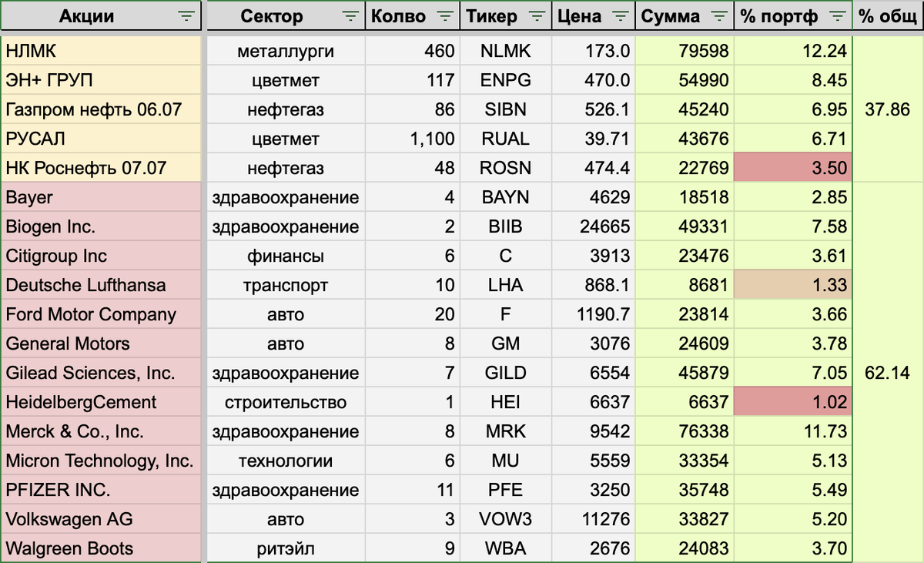This screenshot has width=924, height=563.
Task: Click ticker cell WBA
Action: [x=505, y=548]
